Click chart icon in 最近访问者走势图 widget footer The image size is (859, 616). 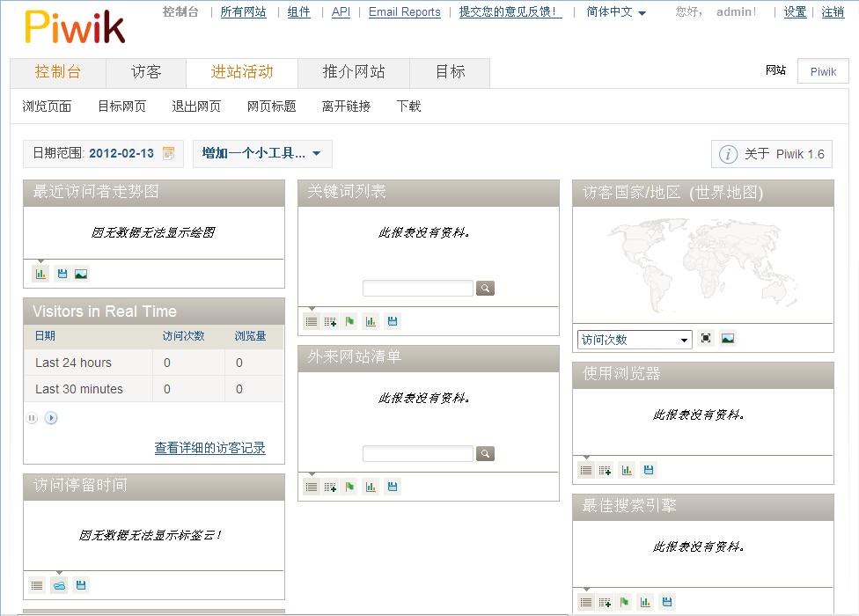[41, 274]
